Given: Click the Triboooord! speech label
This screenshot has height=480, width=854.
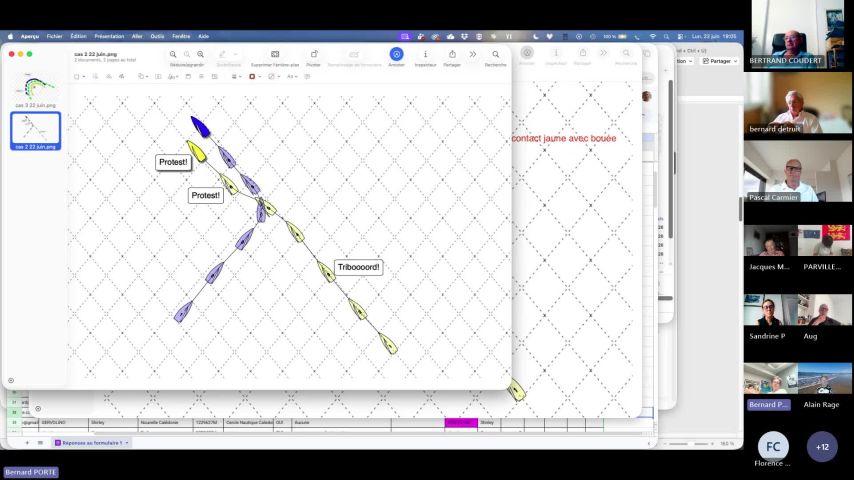Looking at the screenshot, I should 358,267.
